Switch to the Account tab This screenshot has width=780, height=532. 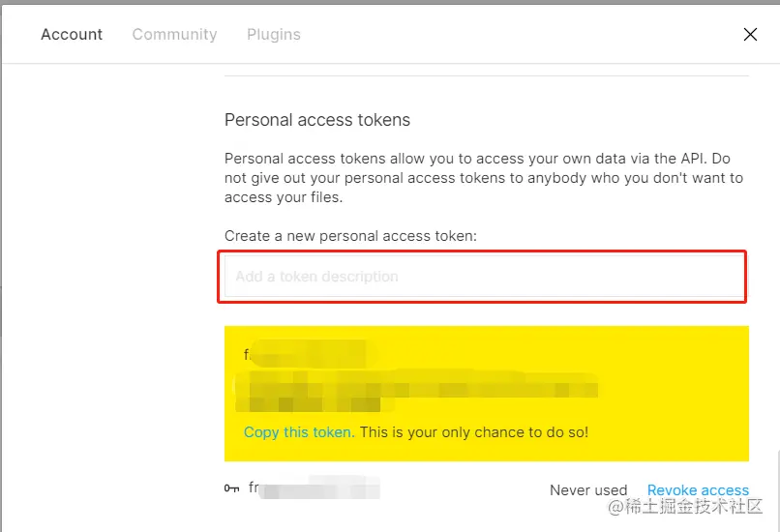pyautogui.click(x=72, y=34)
